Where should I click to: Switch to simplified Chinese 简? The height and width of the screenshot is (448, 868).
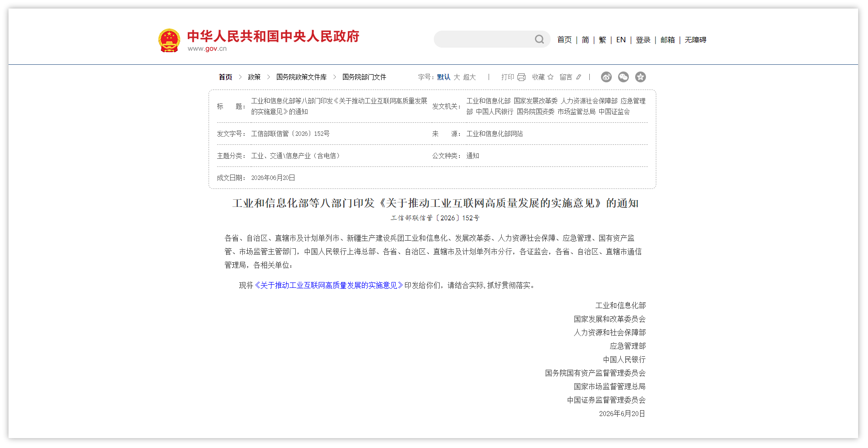(585, 40)
